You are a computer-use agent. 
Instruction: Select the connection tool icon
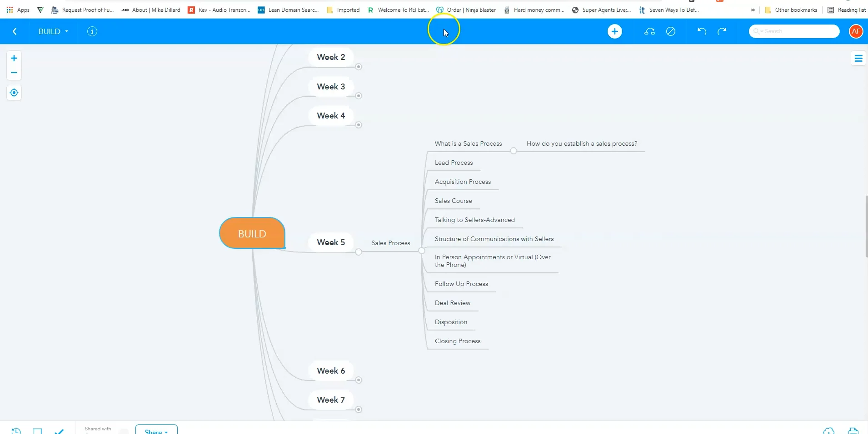tap(649, 31)
